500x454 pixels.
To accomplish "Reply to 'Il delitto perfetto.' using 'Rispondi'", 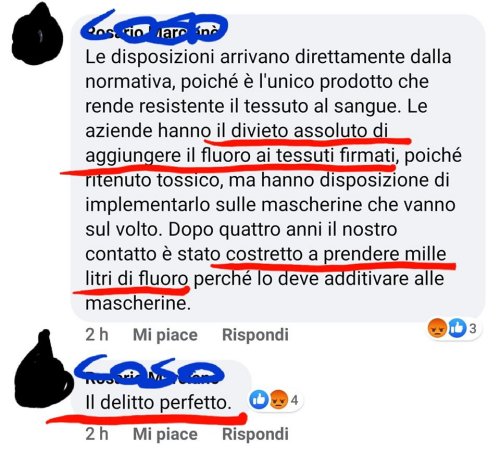I will click(x=255, y=434).
